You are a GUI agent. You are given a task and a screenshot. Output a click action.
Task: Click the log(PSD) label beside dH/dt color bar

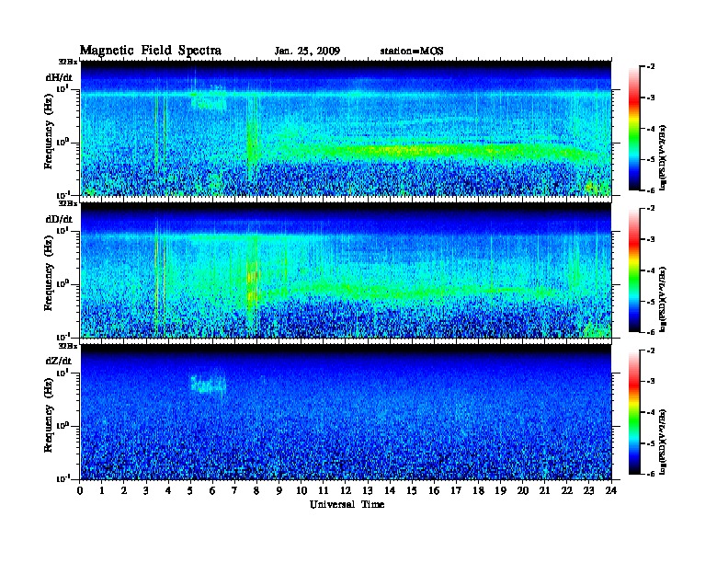[664, 158]
